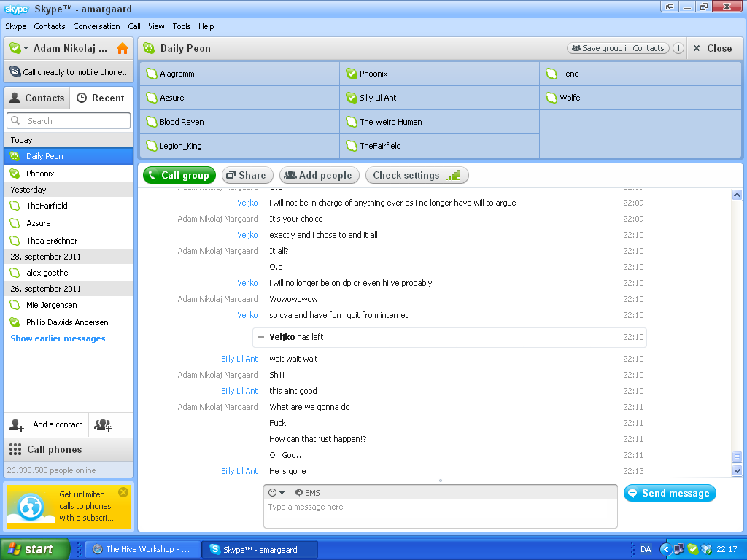Collapse the 'Veljko has left' notice

(x=260, y=337)
